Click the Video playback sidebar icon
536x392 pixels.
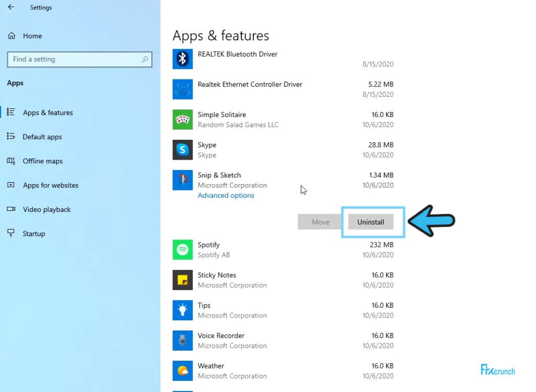(11, 209)
